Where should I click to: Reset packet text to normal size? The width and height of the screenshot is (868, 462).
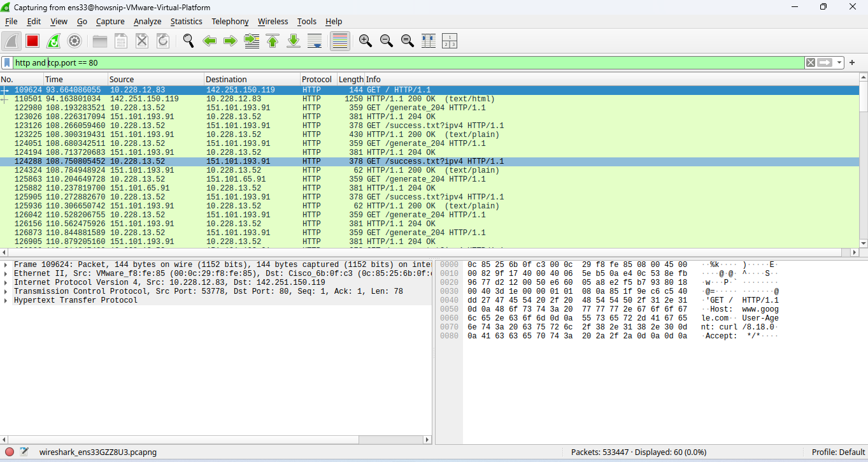pos(408,41)
